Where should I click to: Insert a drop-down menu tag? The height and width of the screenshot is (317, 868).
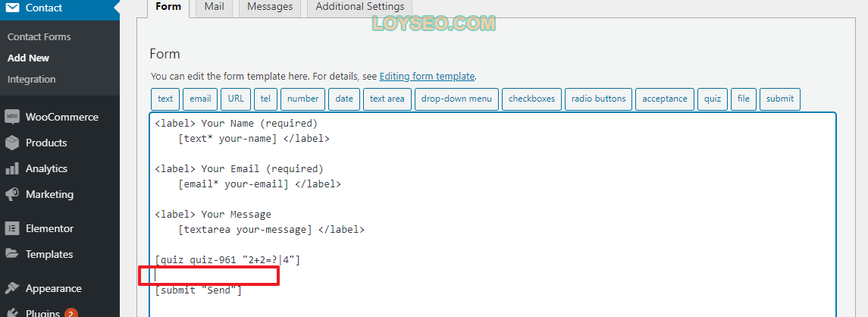click(456, 99)
